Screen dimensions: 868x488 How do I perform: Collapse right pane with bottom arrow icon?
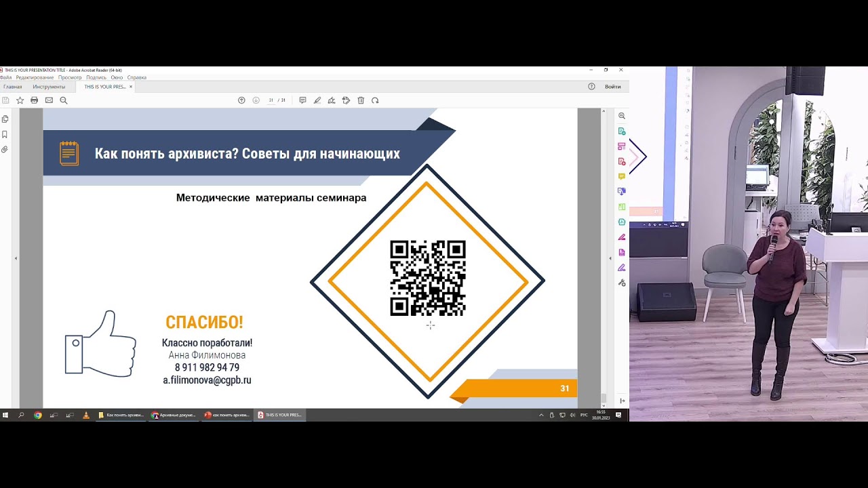coord(622,401)
